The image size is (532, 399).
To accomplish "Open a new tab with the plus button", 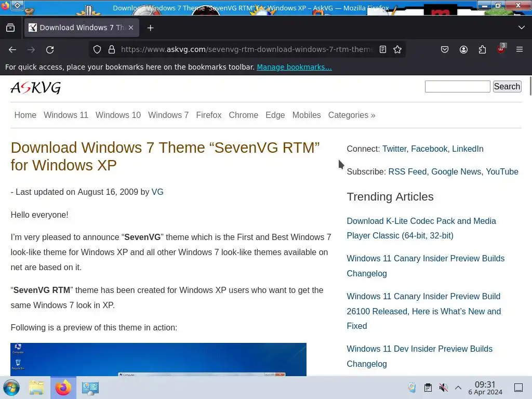I will 150,28.
